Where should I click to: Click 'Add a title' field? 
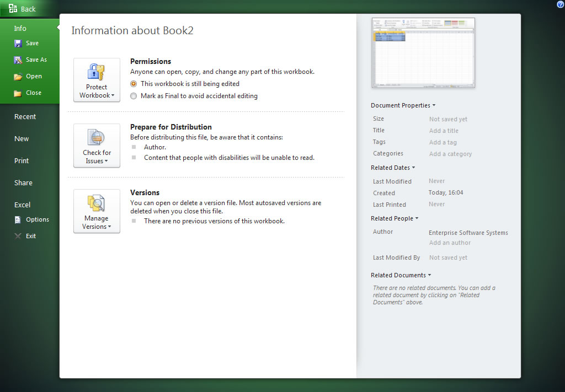444,131
